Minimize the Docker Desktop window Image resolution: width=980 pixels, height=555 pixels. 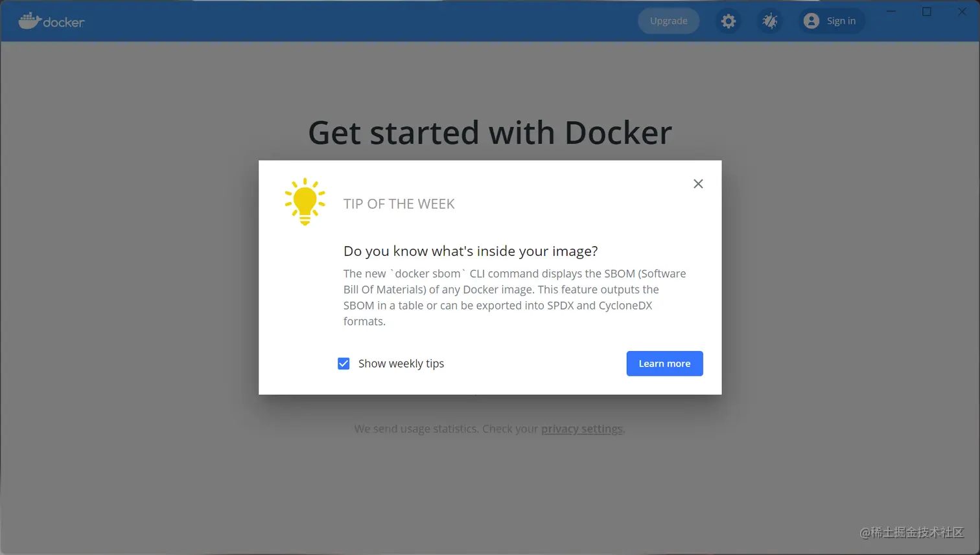[x=891, y=11]
